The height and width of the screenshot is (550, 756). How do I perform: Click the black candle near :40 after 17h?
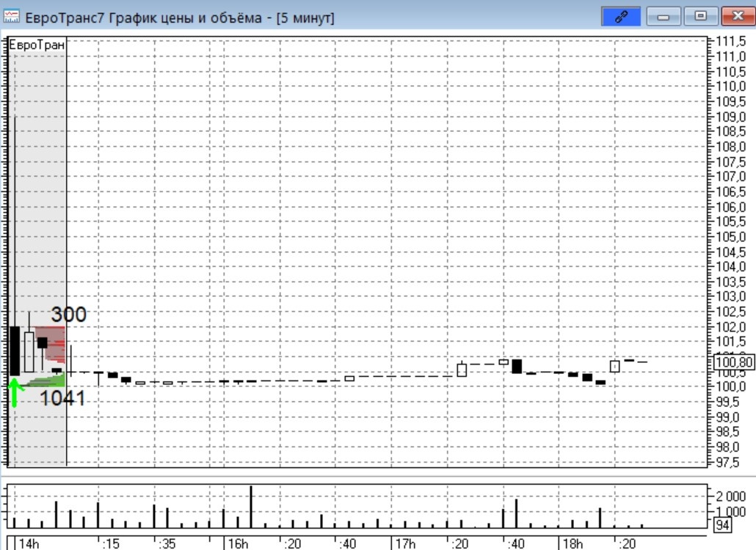point(517,366)
